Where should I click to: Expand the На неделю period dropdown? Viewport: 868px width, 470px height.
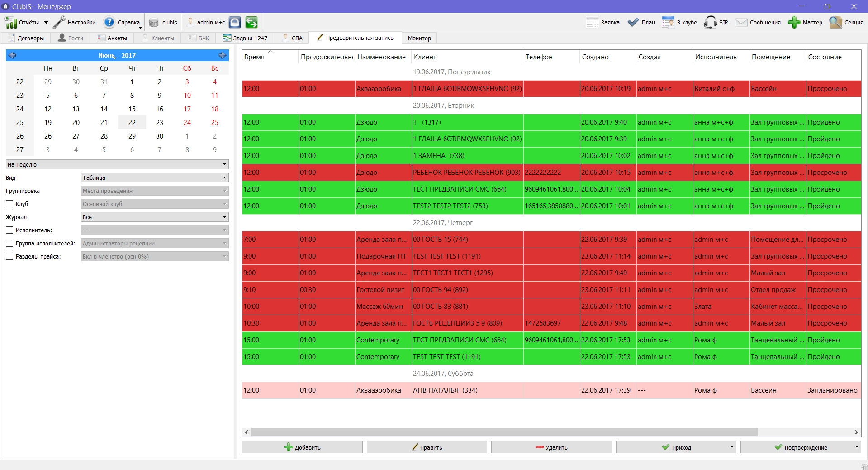click(117, 164)
